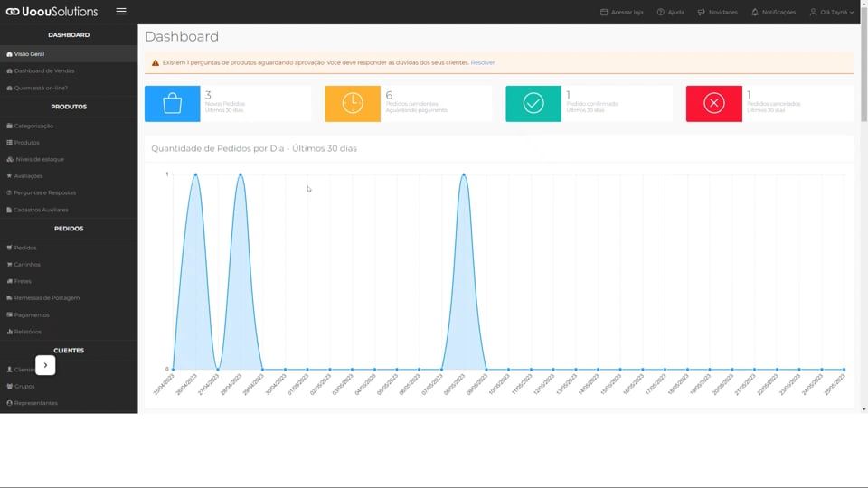Click the green checkmark confirmed orders icon
This screenshot has height=488, width=868.
pos(533,104)
